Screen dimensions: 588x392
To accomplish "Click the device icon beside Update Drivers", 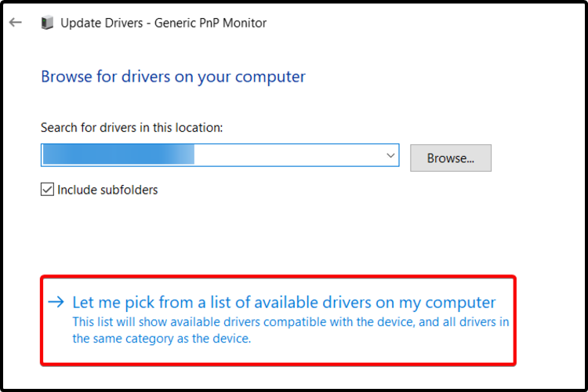I will 46,23.
